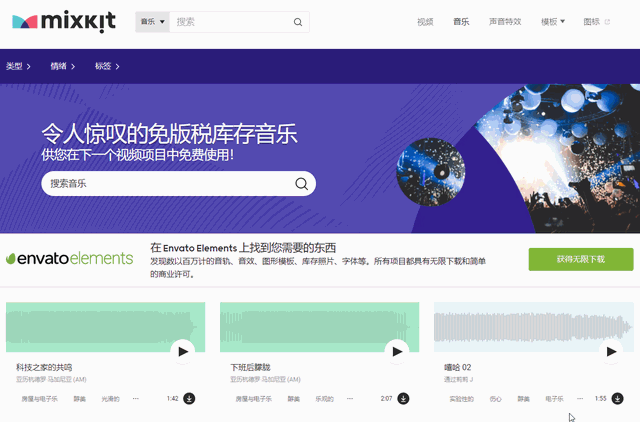Click the round vinyl record image in the banner

point(431,172)
